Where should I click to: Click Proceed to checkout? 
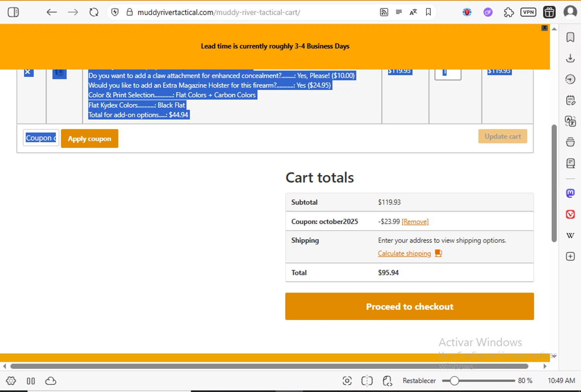coord(409,306)
